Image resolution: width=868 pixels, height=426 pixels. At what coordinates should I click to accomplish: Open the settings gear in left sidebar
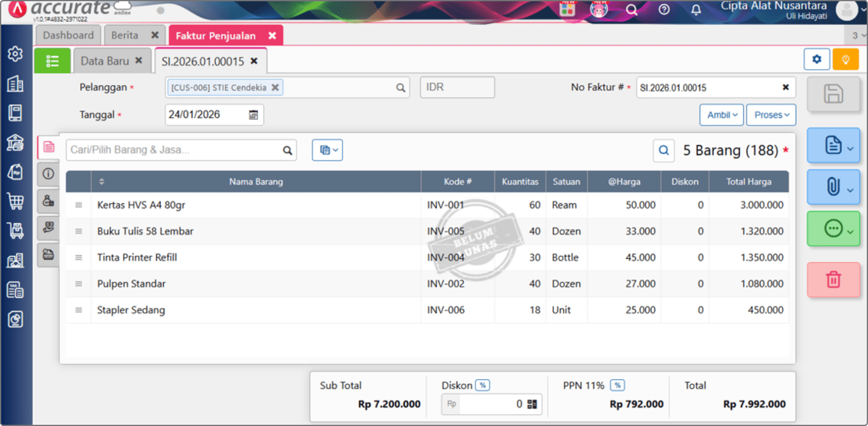[x=15, y=54]
